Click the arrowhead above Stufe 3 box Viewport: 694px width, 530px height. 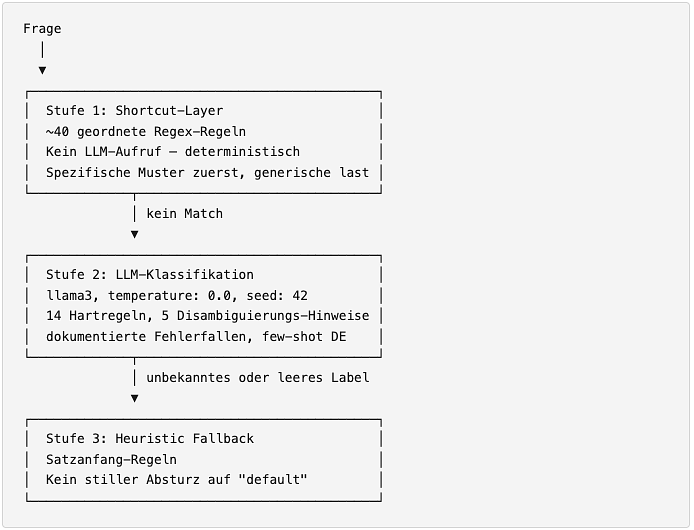point(135,398)
